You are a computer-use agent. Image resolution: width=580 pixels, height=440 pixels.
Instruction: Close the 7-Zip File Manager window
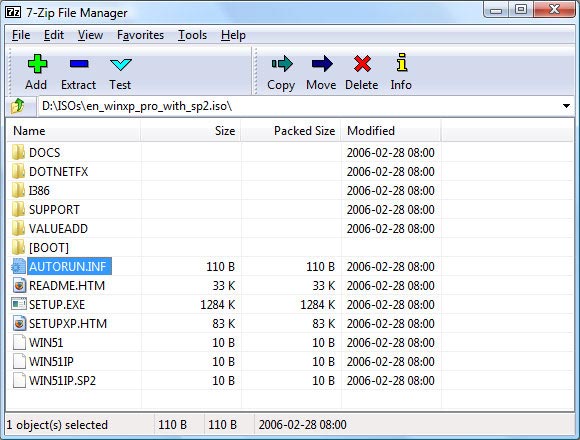click(554, 10)
